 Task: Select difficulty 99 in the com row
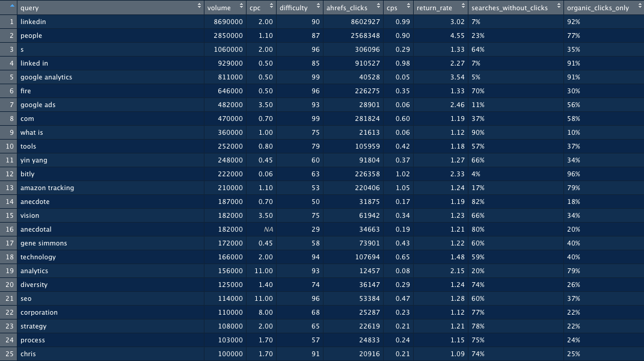(316, 119)
